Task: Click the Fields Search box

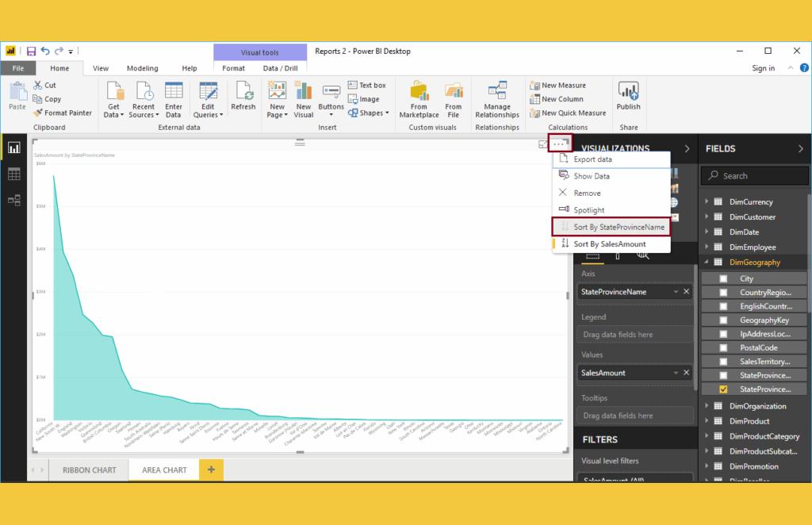Action: click(x=755, y=175)
